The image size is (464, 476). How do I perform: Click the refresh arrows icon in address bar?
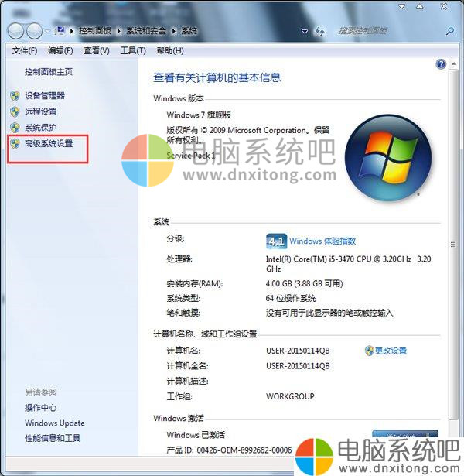319,31
